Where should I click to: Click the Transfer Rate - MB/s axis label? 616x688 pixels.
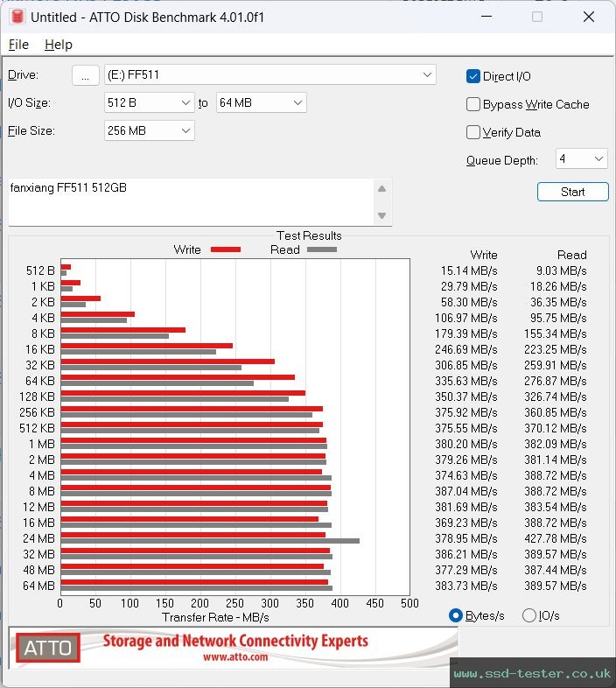tap(215, 617)
